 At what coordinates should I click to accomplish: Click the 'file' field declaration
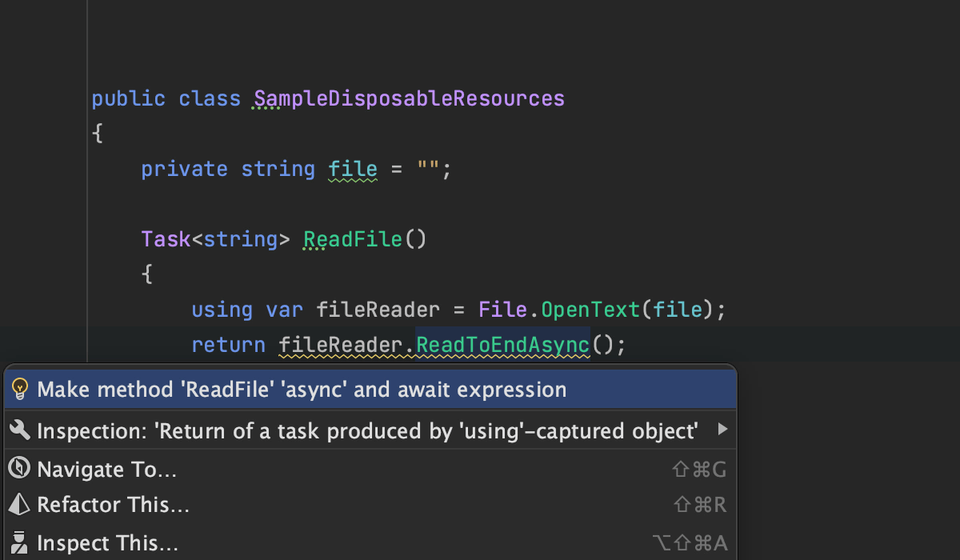(353, 170)
